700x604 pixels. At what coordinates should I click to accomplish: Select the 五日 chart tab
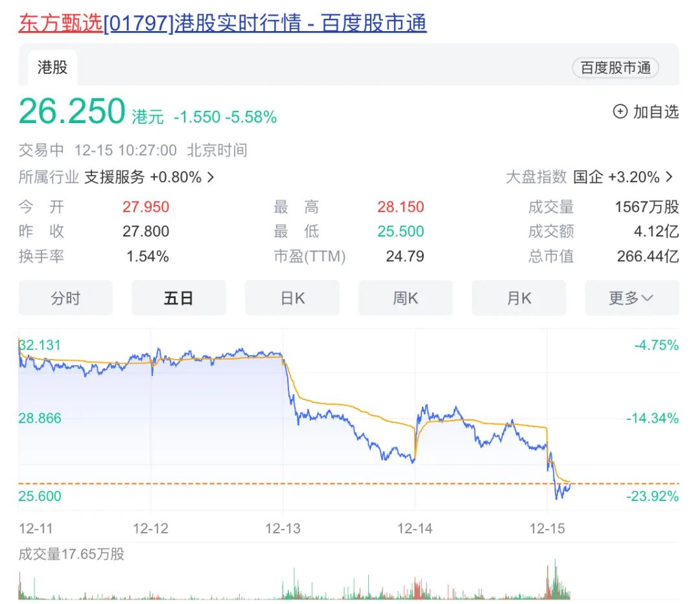coord(179,297)
